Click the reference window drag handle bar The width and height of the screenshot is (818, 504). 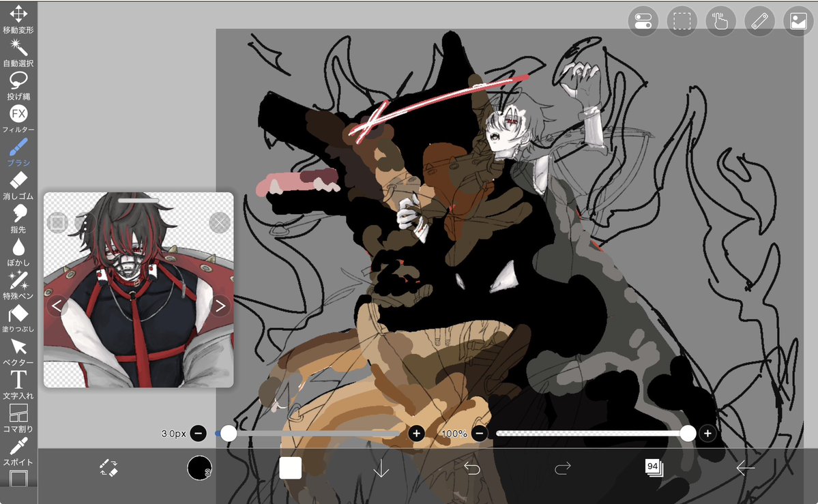click(x=138, y=201)
